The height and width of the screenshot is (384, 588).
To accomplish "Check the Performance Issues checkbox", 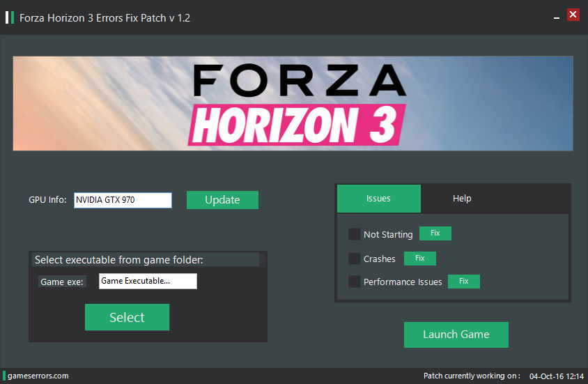I will pyautogui.click(x=355, y=282).
